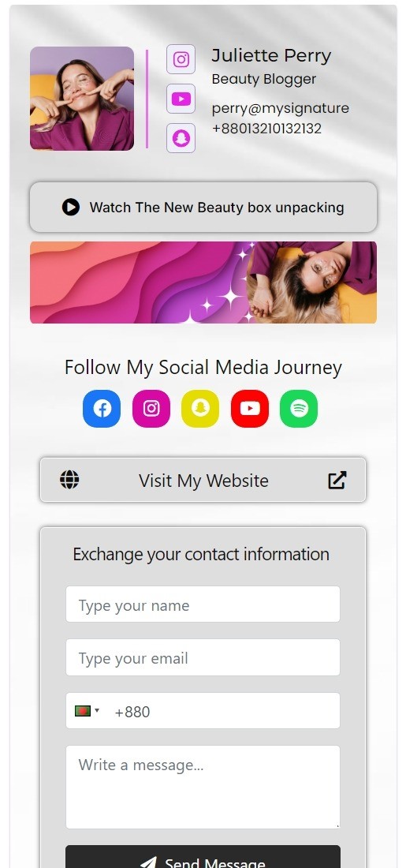This screenshot has height=868, width=406.
Task: Open the Snapchat icon beside the profile photo
Action: (x=181, y=138)
